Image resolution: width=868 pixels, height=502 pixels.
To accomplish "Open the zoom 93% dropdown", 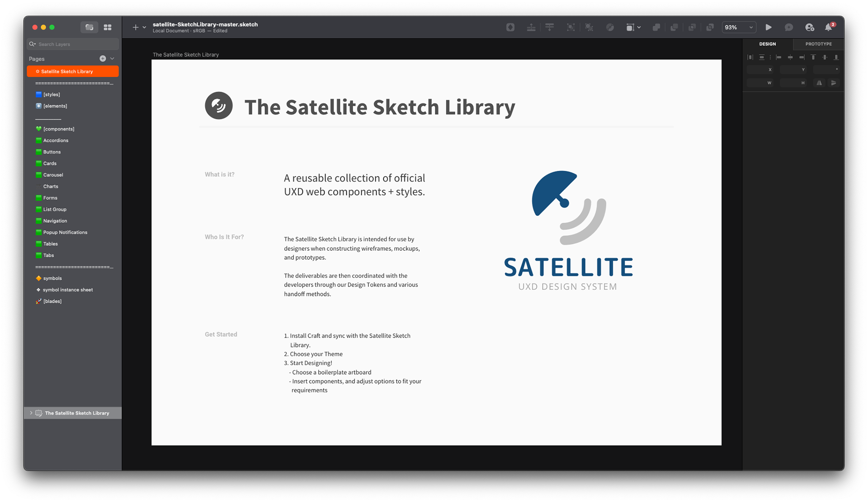I will pos(738,27).
